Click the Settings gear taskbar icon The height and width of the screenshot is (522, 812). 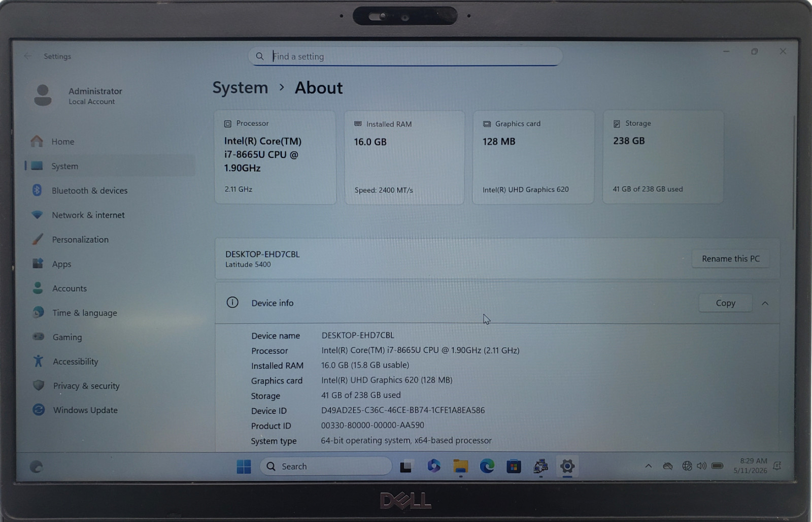[567, 466]
